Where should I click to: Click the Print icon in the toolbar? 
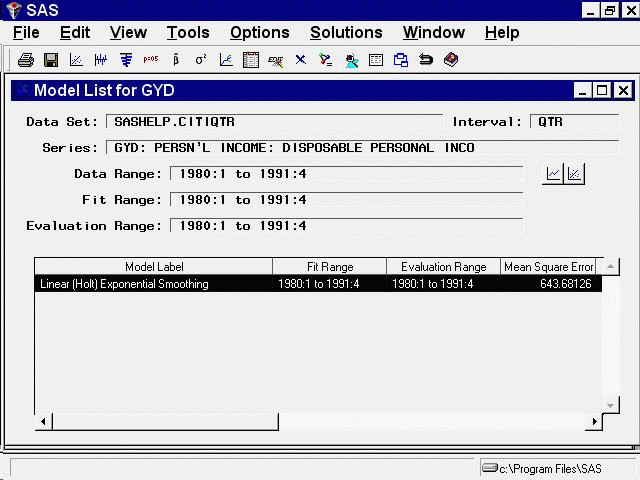coord(26,60)
